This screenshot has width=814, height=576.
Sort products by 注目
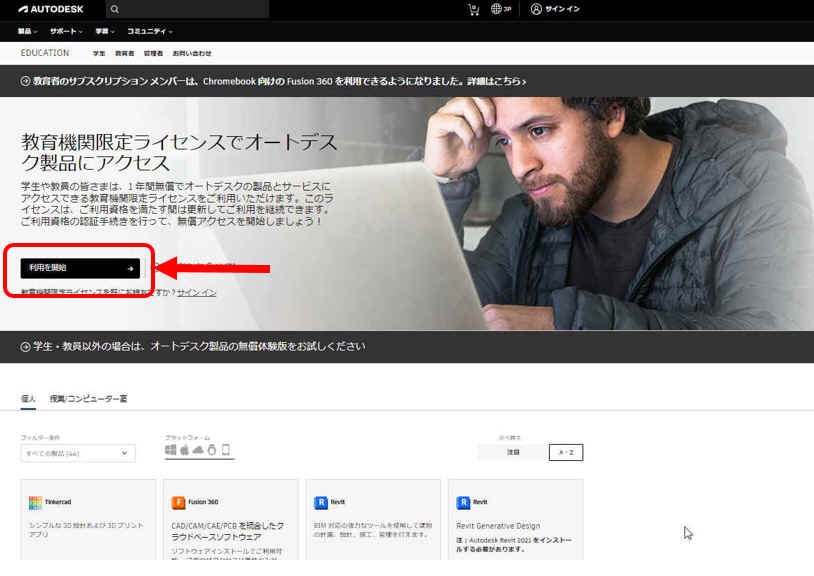point(513,452)
